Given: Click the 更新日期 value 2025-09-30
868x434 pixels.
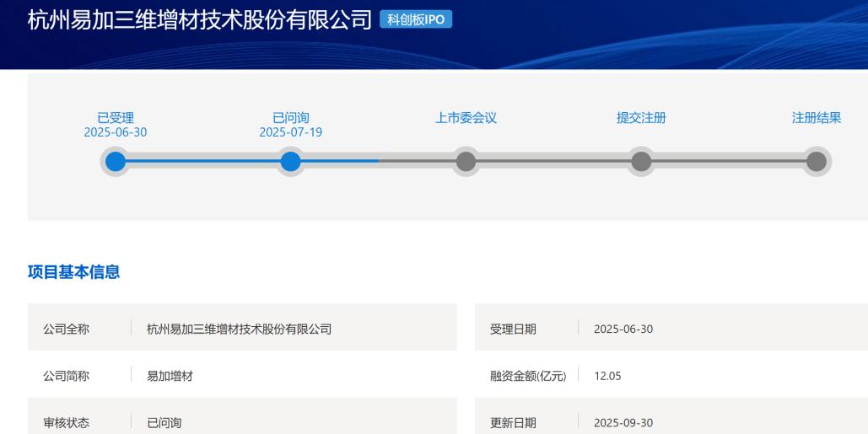Looking at the screenshot, I should (x=623, y=422).
